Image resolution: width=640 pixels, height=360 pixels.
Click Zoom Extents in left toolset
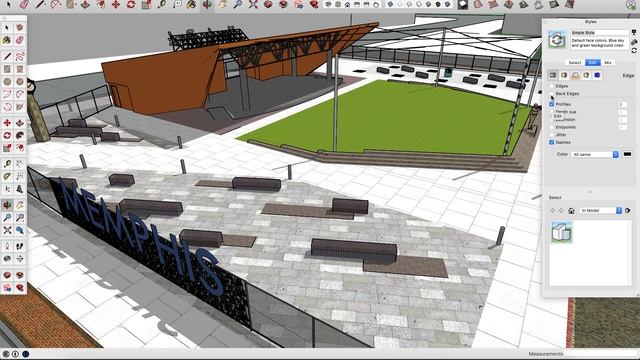click(7, 230)
